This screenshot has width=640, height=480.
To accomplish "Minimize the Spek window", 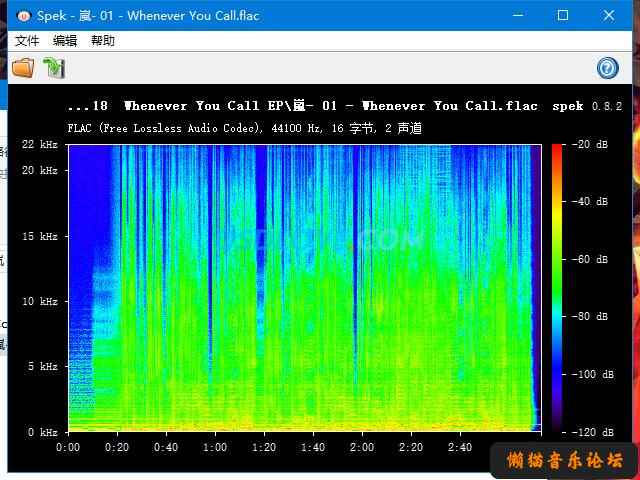I will pos(518,15).
